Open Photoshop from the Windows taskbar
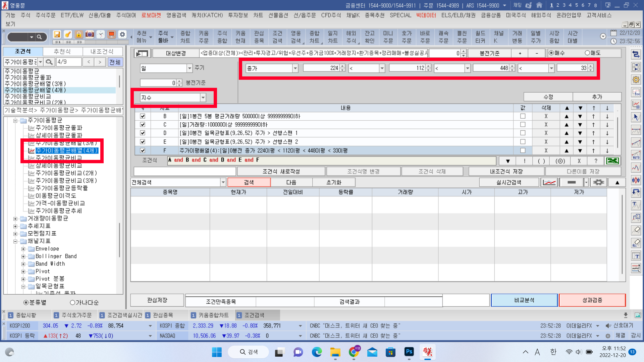This screenshot has height=362, width=644. [409, 352]
